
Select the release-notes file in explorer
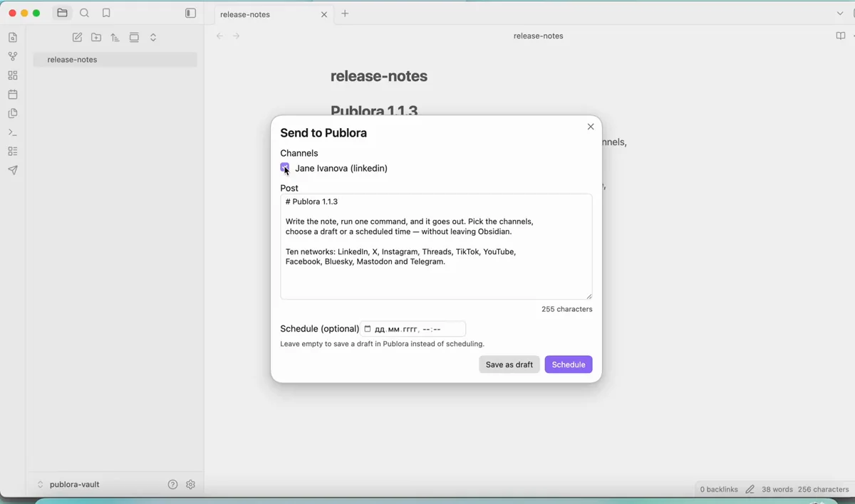pos(115,60)
